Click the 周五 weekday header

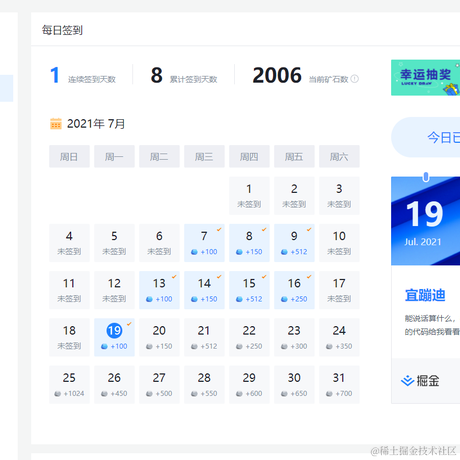[294, 156]
